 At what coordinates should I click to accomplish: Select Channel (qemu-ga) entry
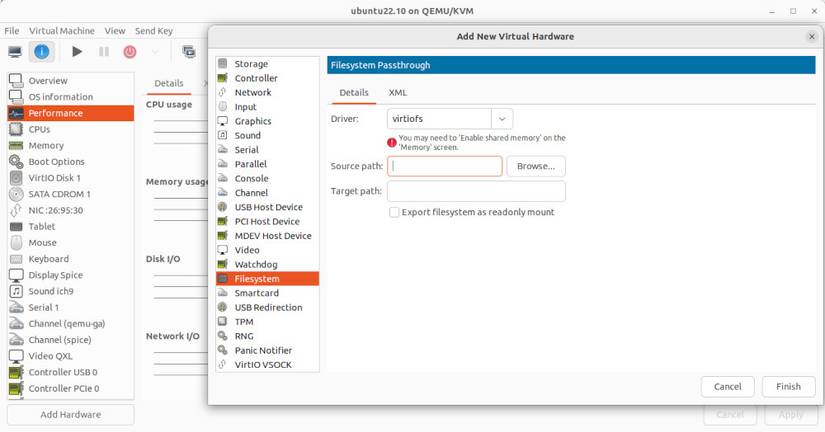(71, 324)
